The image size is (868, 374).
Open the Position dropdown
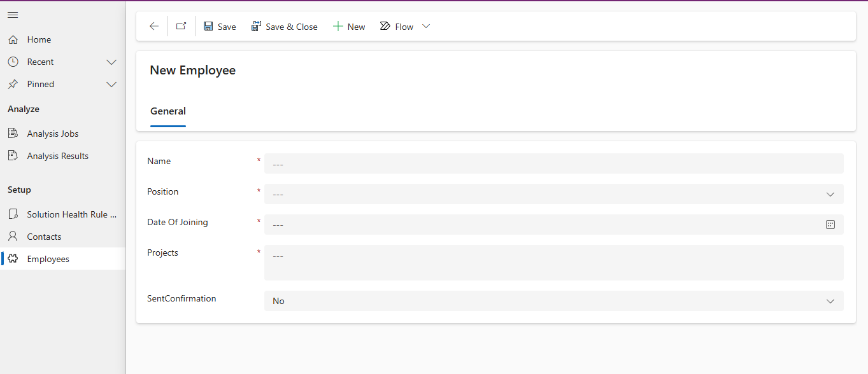[x=554, y=194]
